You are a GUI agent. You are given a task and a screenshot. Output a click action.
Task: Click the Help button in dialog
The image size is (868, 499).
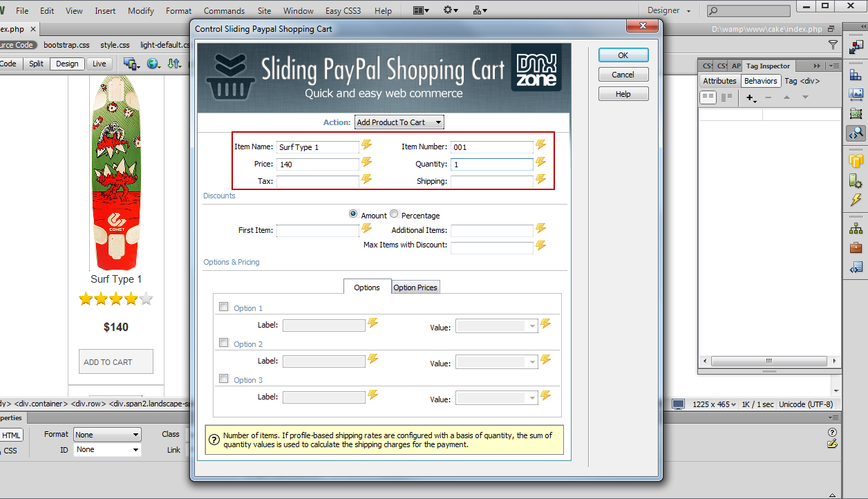point(623,94)
